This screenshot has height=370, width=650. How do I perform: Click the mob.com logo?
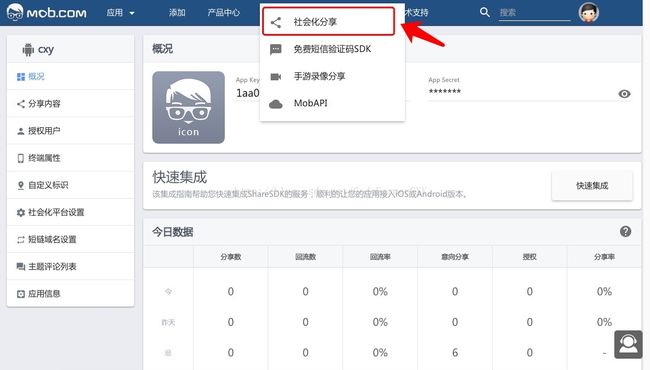[x=46, y=12]
